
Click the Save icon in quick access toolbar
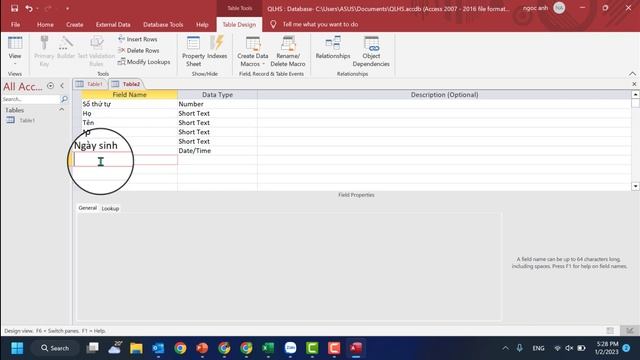point(14,8)
